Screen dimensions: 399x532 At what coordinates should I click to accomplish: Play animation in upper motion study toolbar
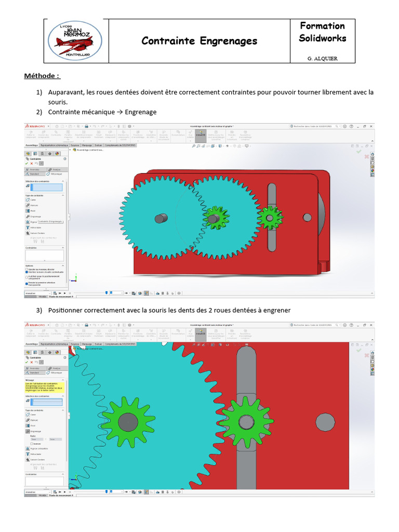(64, 293)
